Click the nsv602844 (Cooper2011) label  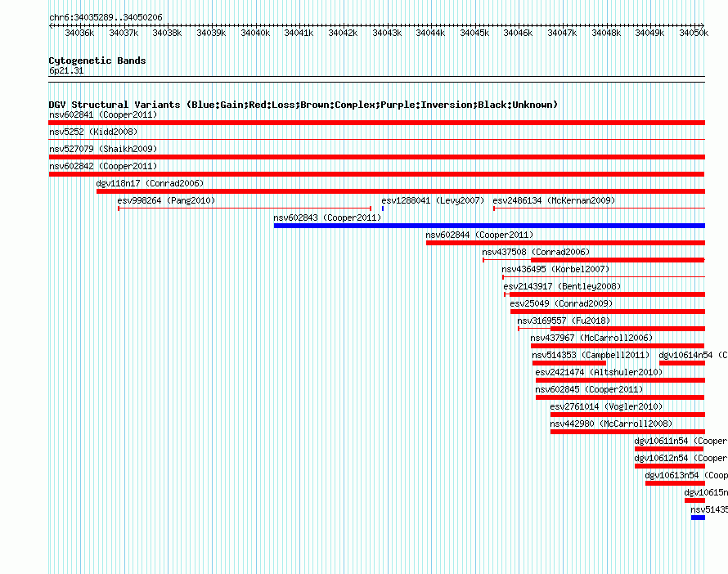tap(479, 235)
